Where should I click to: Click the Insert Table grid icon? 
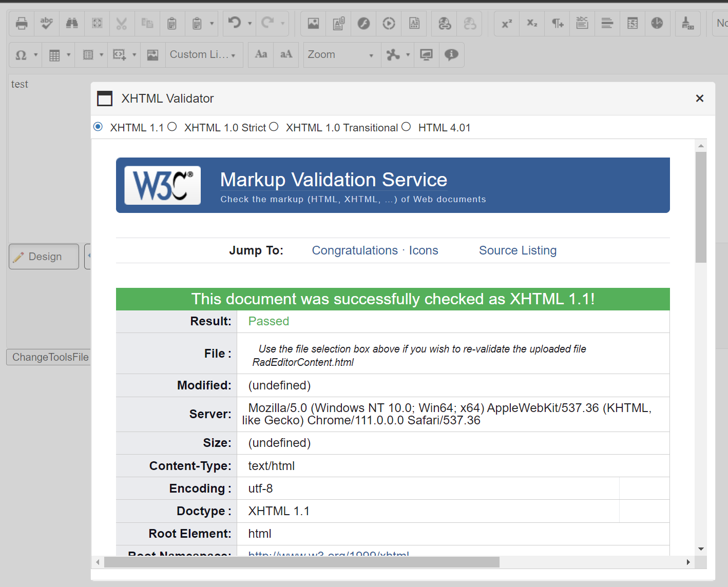pos(54,55)
